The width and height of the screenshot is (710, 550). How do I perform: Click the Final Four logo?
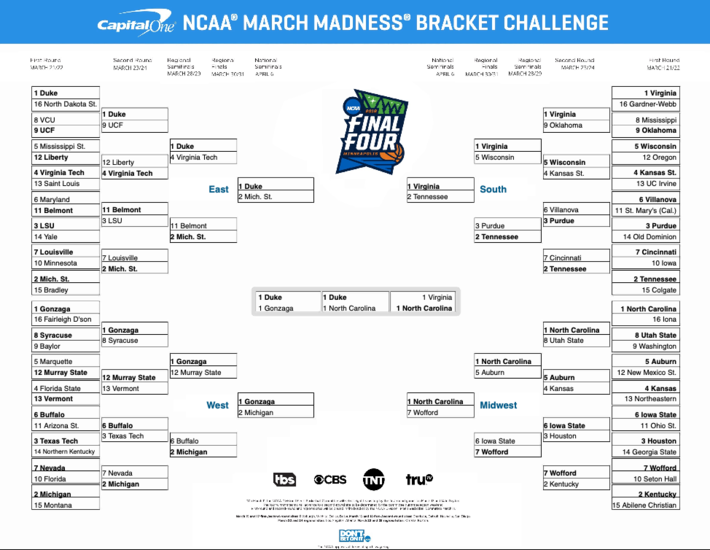[x=372, y=131]
